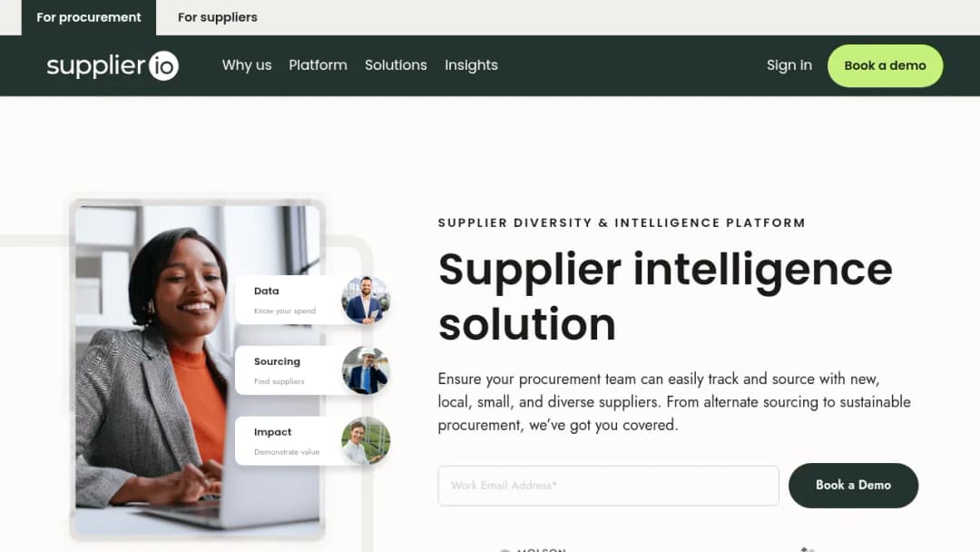
Task: Click the green Book a demo button
Action: point(885,65)
